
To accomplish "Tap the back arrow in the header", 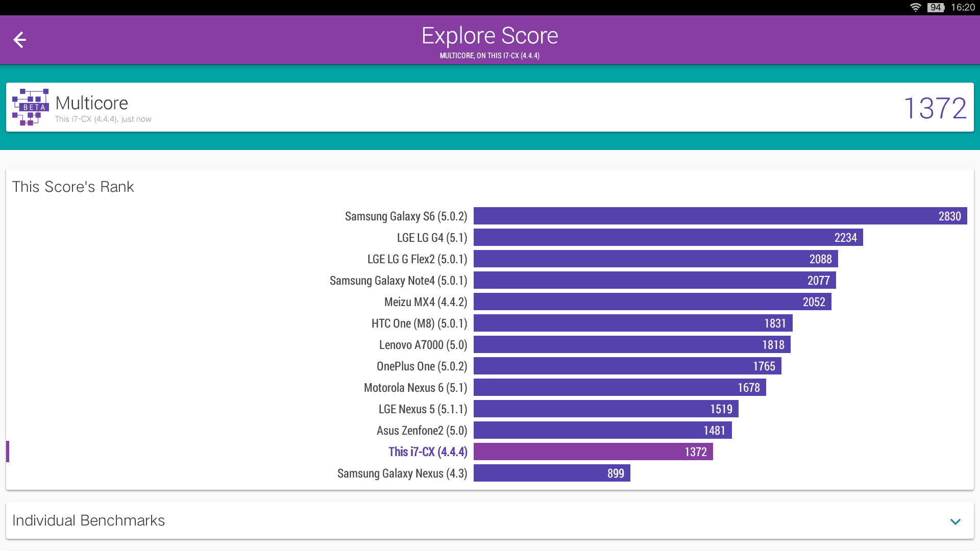I will (19, 40).
